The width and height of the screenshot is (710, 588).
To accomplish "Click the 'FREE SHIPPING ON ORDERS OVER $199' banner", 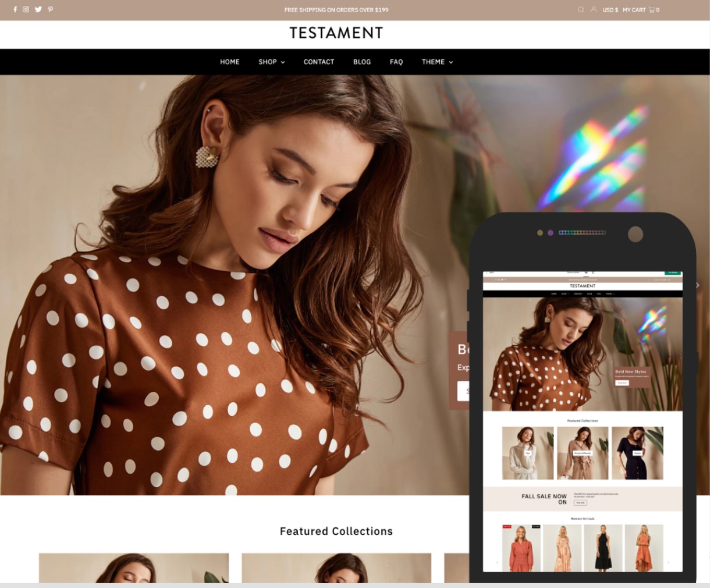I will click(336, 10).
